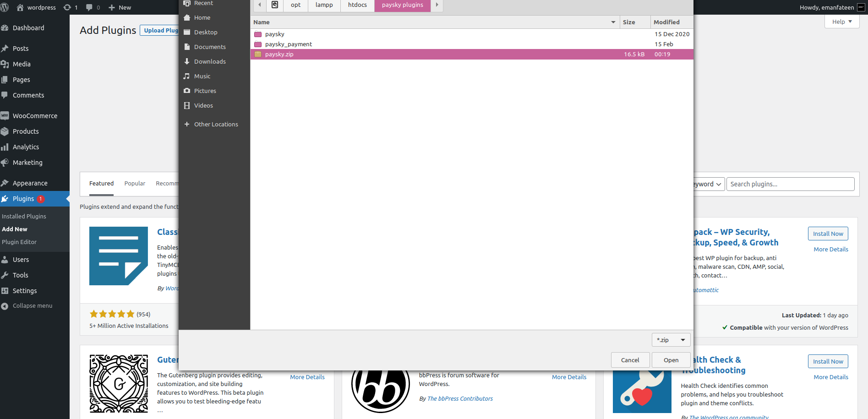Go to htdocs in path bar
This screenshot has width=868, height=419.
pos(357,5)
